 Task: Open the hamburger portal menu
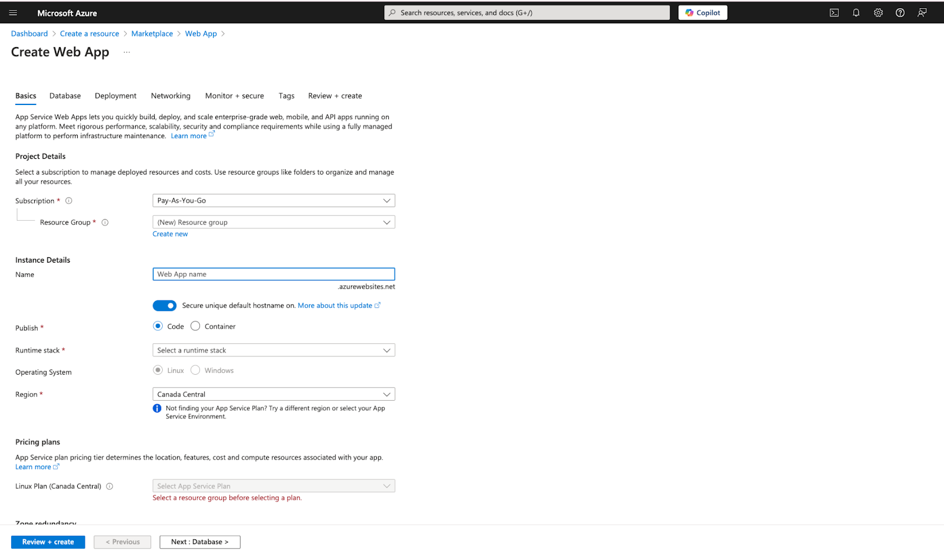click(13, 12)
